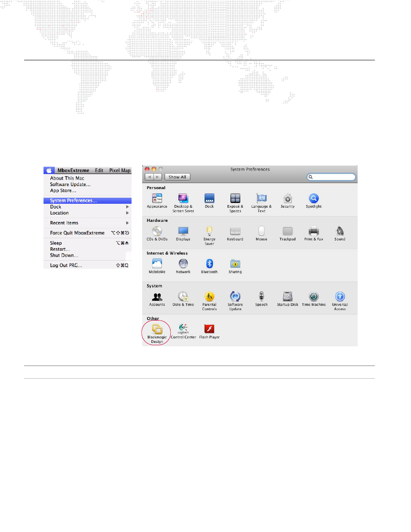Open the Dock preference pane
This screenshot has width=411, height=532.
(x=209, y=201)
